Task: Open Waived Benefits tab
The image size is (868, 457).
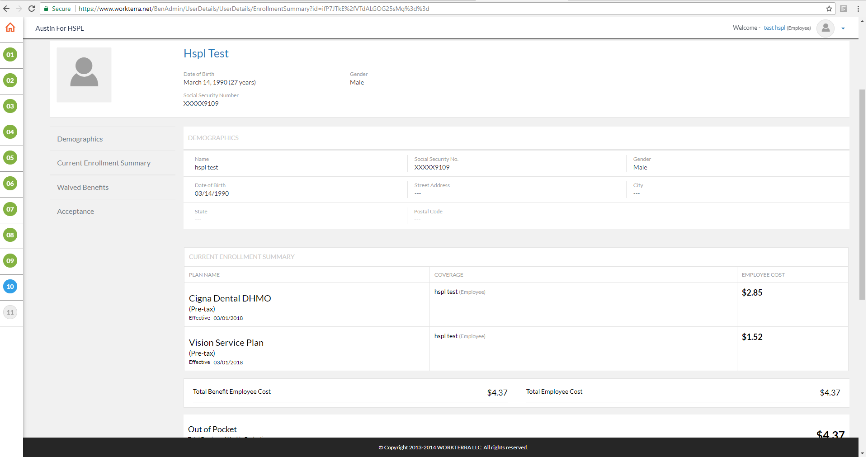Action: click(83, 188)
